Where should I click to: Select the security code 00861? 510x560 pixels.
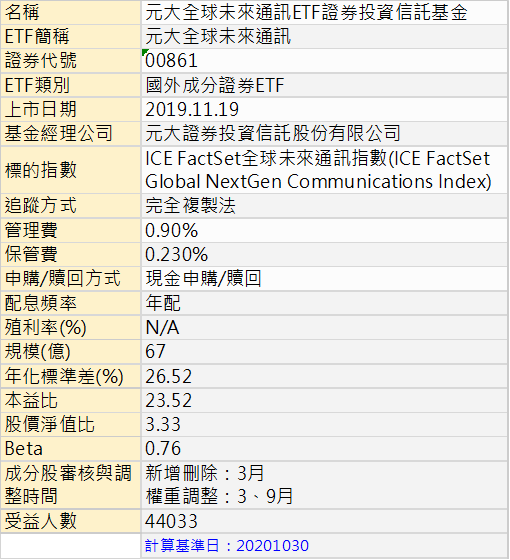[x=171, y=61]
